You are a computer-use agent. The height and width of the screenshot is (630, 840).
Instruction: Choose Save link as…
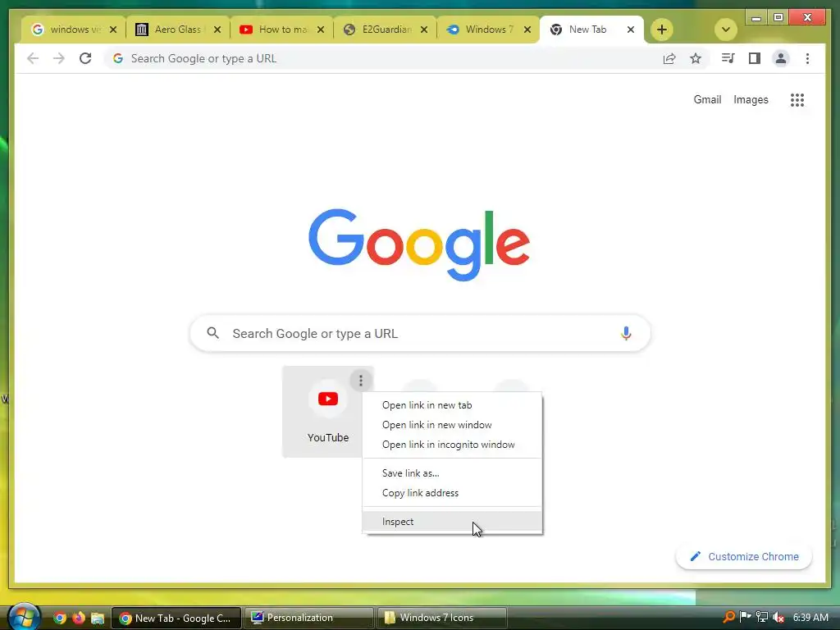452,473
